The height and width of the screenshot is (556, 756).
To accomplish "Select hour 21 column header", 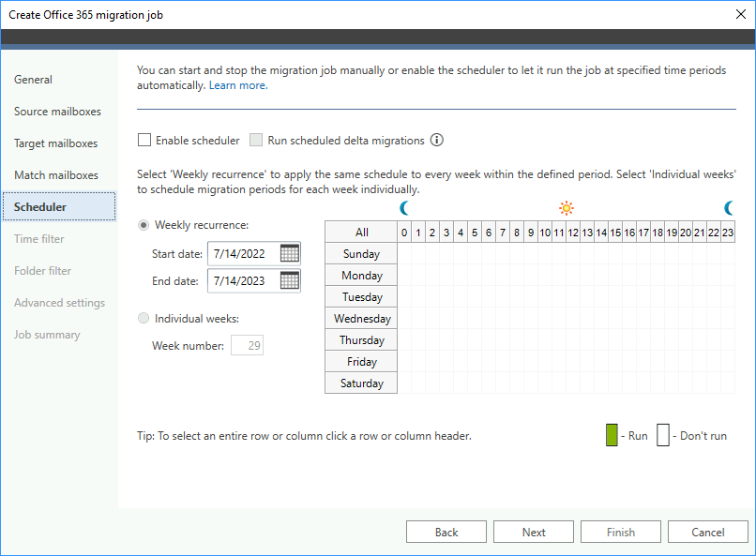I will tap(700, 233).
